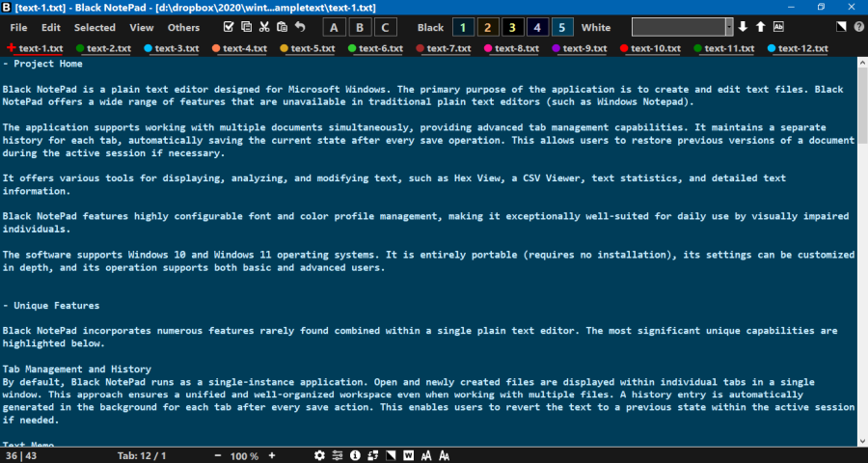Screen dimensions: 868x463
Task: Click the scrollbar up arrow
Action: (862, 63)
